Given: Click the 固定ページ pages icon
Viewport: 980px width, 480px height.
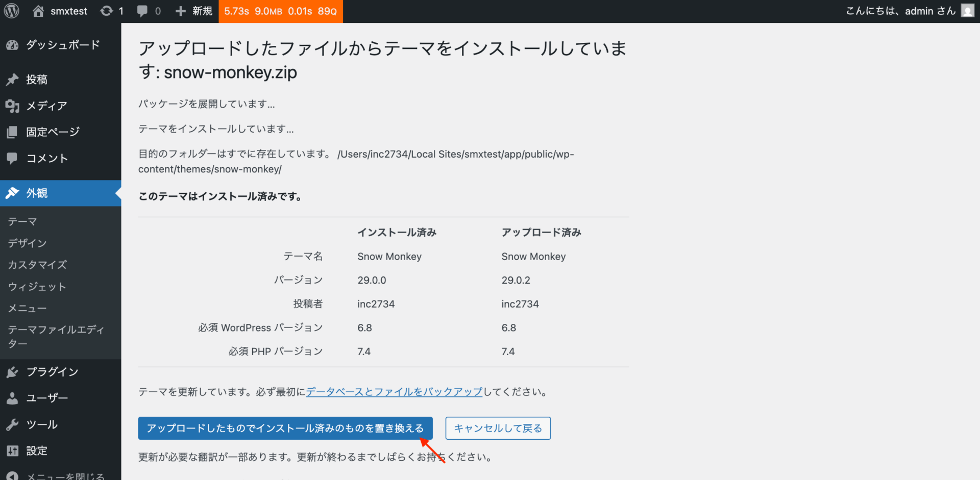Looking at the screenshot, I should click(x=12, y=132).
